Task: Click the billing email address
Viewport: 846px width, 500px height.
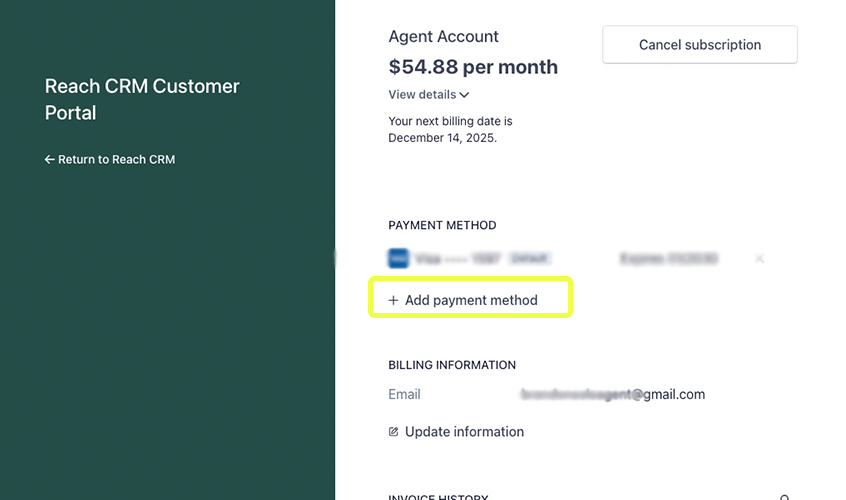Action: point(612,395)
